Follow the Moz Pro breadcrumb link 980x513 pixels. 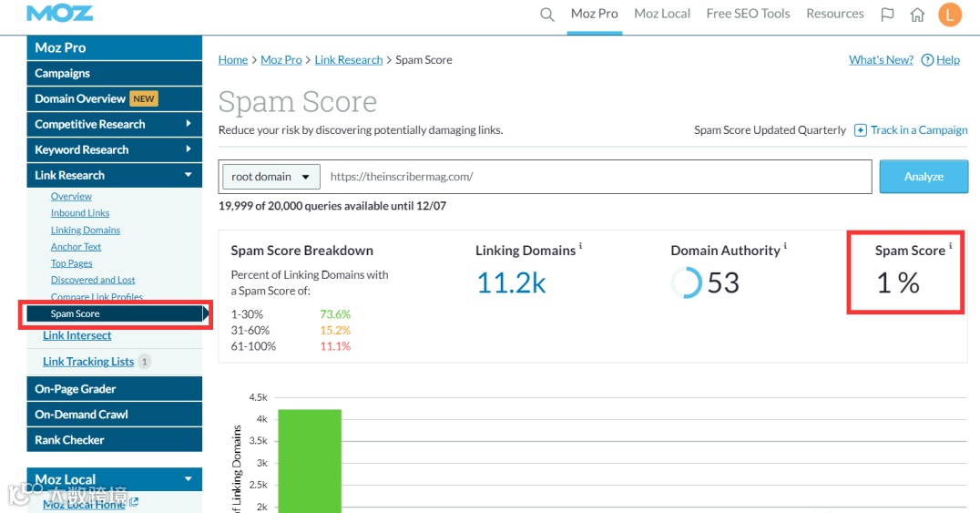coord(281,60)
